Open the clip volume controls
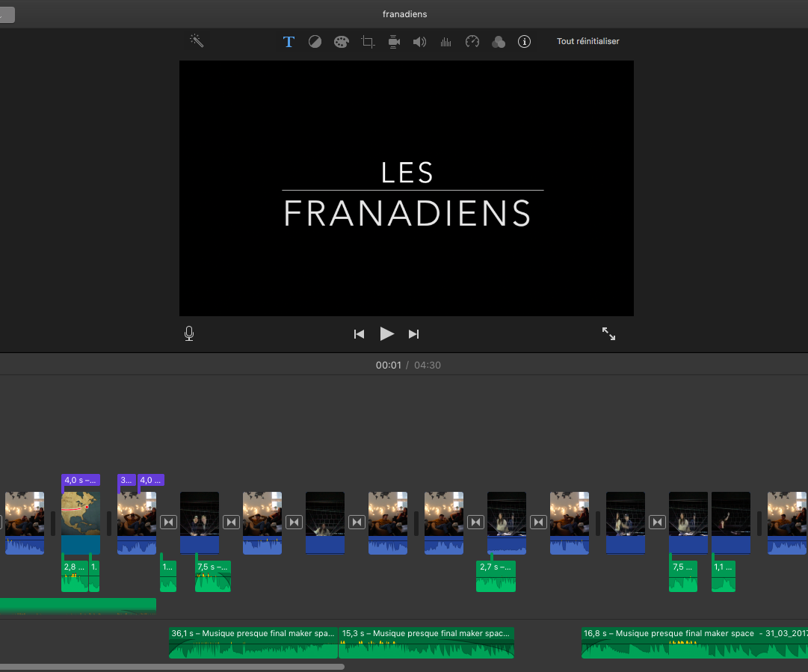The image size is (808, 672). coord(419,41)
